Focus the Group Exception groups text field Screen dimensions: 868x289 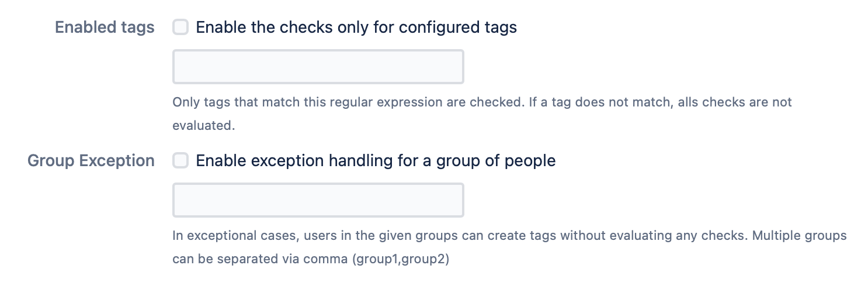pos(318,200)
